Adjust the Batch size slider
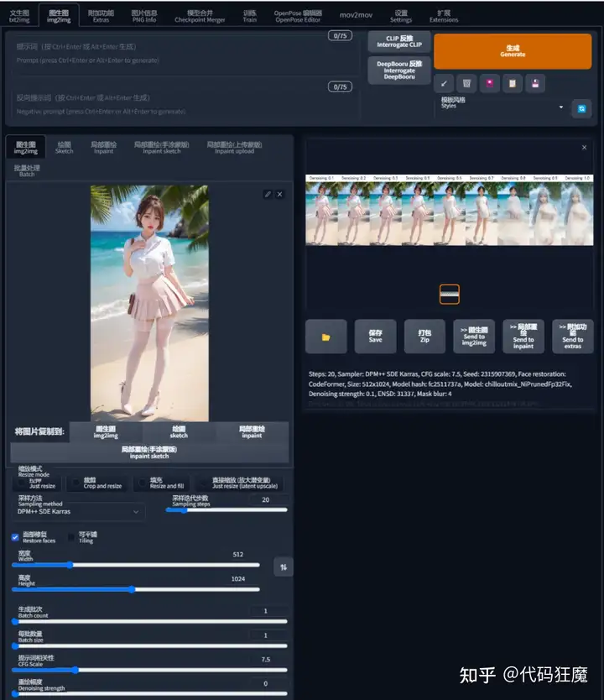This screenshot has height=700, width=604. 149,645
